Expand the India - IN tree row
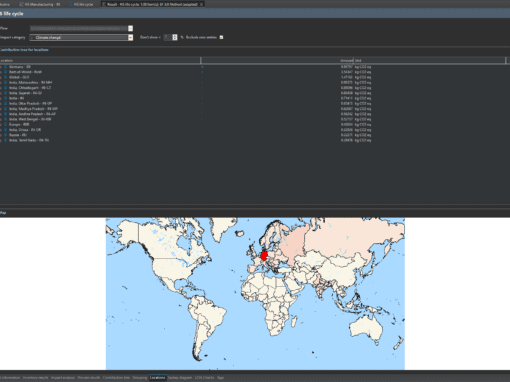The height and width of the screenshot is (382, 510). pos(1,98)
